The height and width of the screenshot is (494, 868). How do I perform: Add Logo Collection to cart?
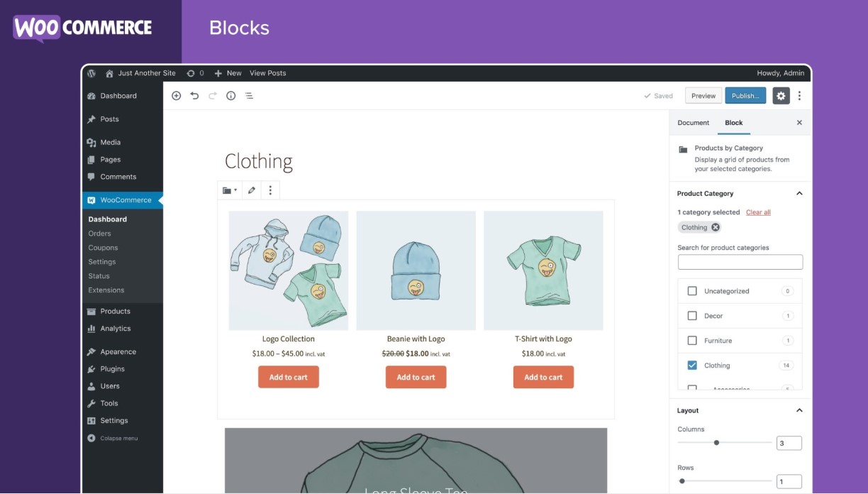point(289,377)
